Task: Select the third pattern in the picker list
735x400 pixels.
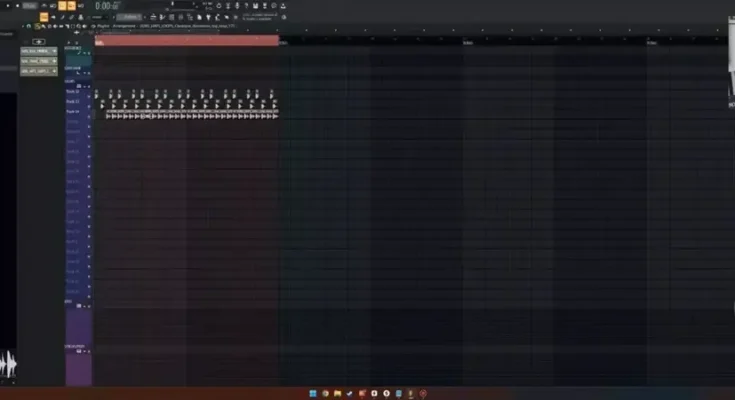Action: [x=38, y=72]
